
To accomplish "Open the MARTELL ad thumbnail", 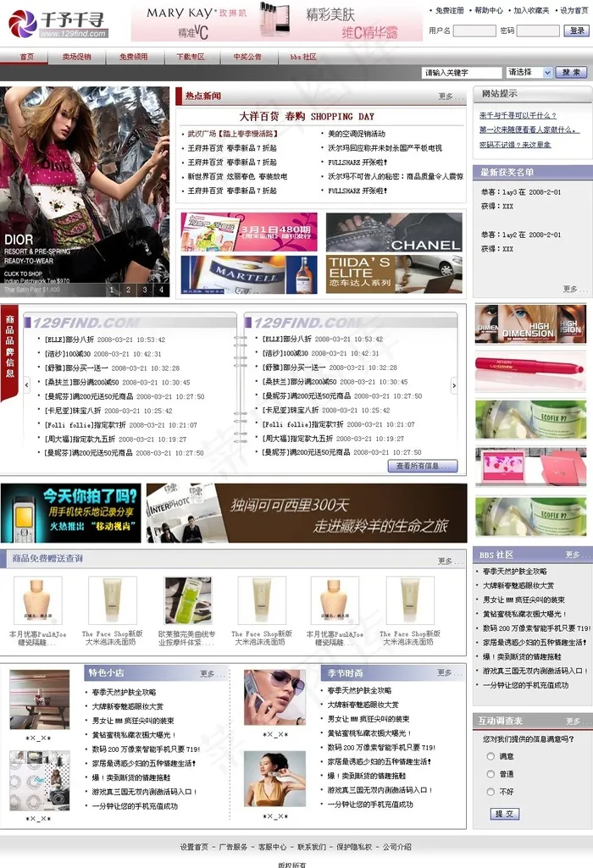I will [x=249, y=274].
